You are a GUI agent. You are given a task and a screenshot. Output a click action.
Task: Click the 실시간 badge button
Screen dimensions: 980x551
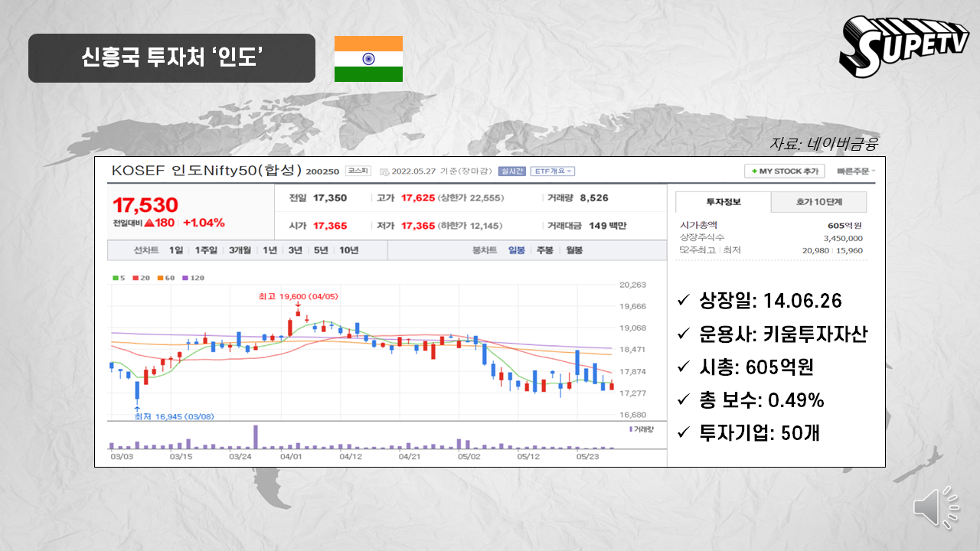point(512,171)
